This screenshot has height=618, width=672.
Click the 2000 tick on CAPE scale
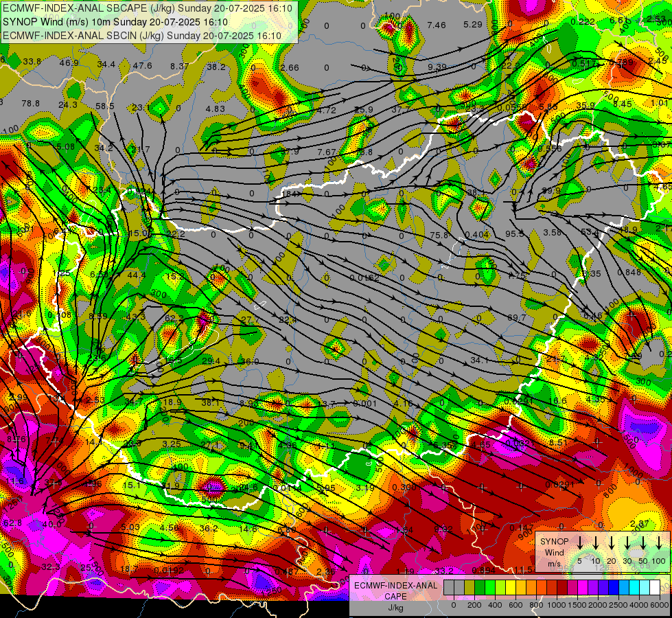(x=597, y=605)
